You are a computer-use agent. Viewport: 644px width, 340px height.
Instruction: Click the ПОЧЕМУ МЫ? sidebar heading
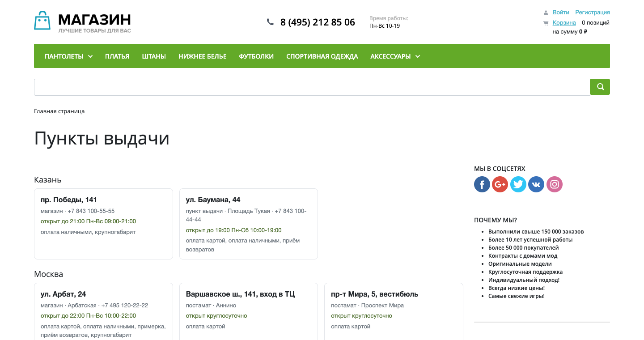click(x=496, y=220)
